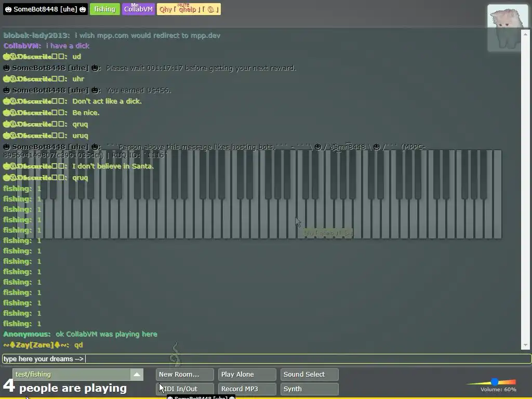
Task: Click the 'Person above this message likes hosting bots' message
Action: [x=214, y=151]
